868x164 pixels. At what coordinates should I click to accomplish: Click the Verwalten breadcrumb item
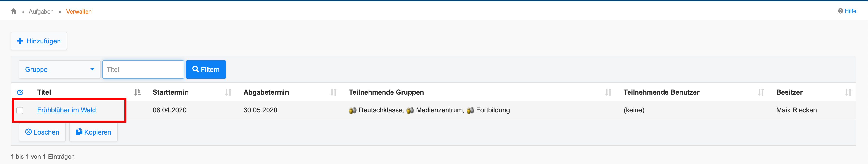point(79,11)
